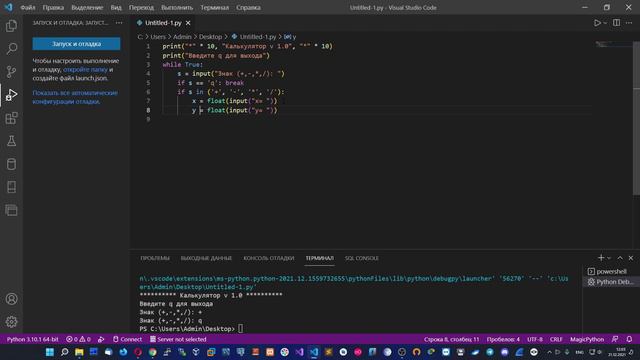Change indentation via 'Пробелов: 4'
This screenshot has height=360, width=640.
[x=503, y=339]
